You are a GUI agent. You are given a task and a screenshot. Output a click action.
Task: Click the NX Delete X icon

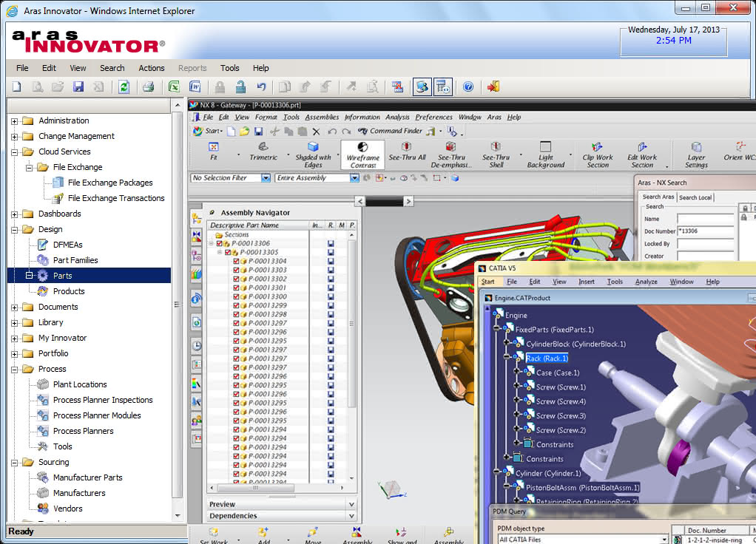click(x=317, y=131)
